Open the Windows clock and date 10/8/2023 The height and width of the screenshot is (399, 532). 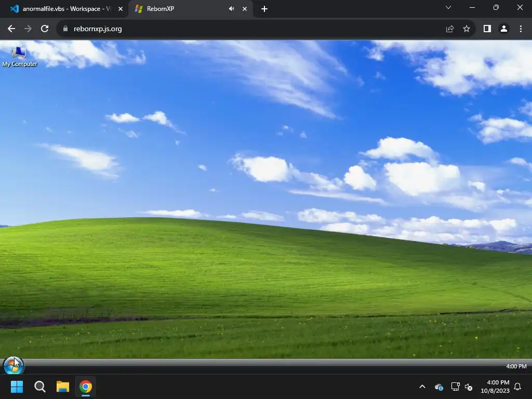(495, 387)
